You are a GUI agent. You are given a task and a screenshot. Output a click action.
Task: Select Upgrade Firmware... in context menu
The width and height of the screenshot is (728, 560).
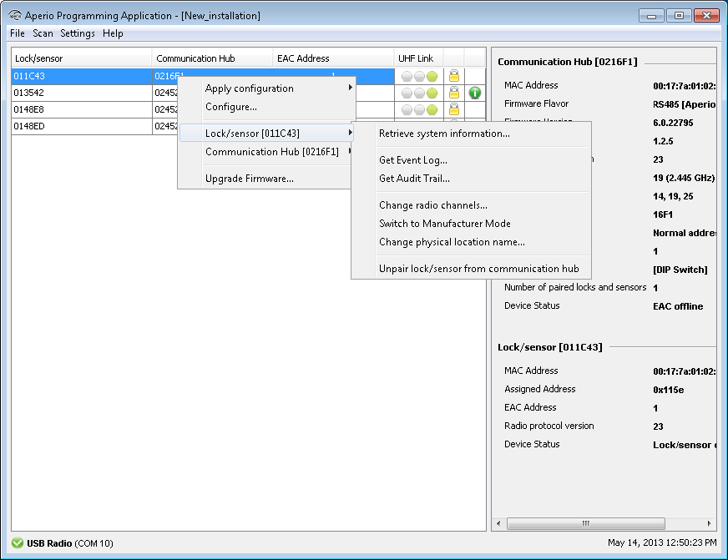pos(266,179)
